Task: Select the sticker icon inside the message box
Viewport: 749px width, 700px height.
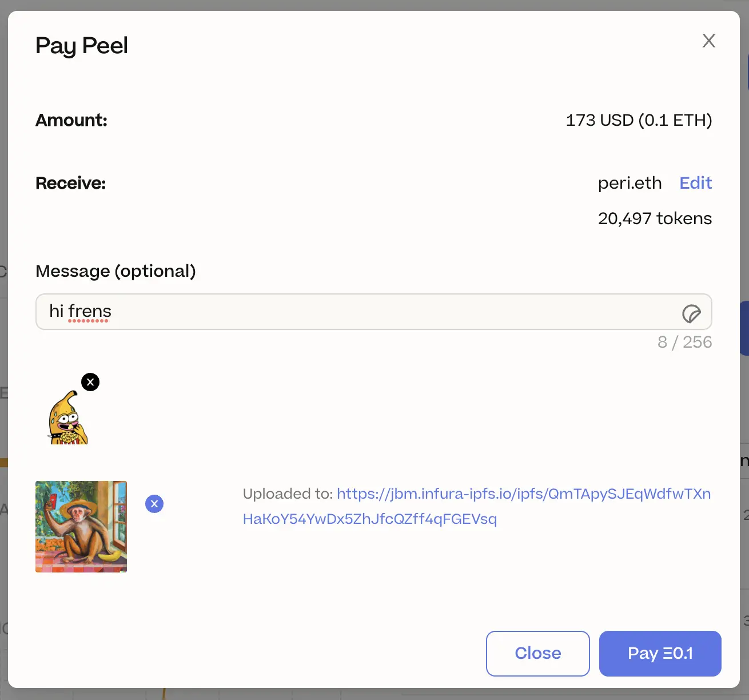Action: pos(691,314)
